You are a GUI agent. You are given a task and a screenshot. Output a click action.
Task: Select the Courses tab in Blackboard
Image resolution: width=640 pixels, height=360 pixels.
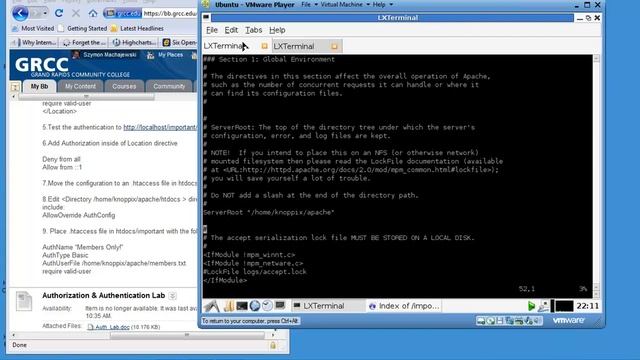pos(124,86)
